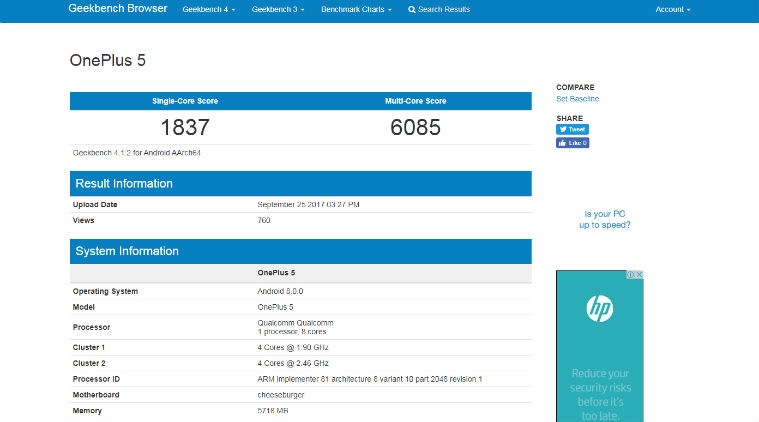This screenshot has height=422, width=759.
Task: Click the Tweet share button
Action: (x=572, y=129)
